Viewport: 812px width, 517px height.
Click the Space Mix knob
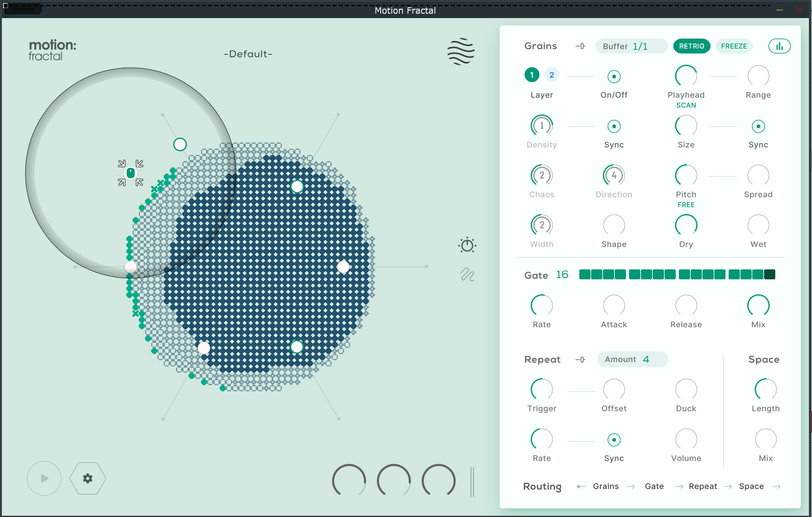(x=766, y=439)
